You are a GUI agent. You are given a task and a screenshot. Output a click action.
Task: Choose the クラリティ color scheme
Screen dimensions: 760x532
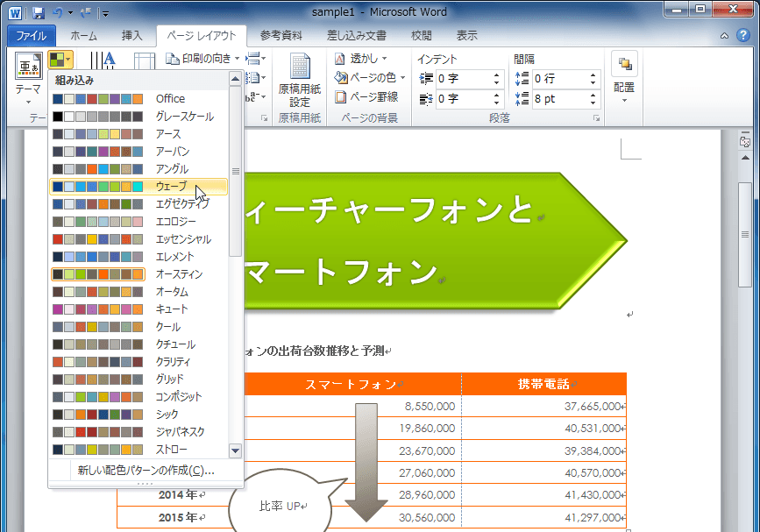tap(139, 362)
